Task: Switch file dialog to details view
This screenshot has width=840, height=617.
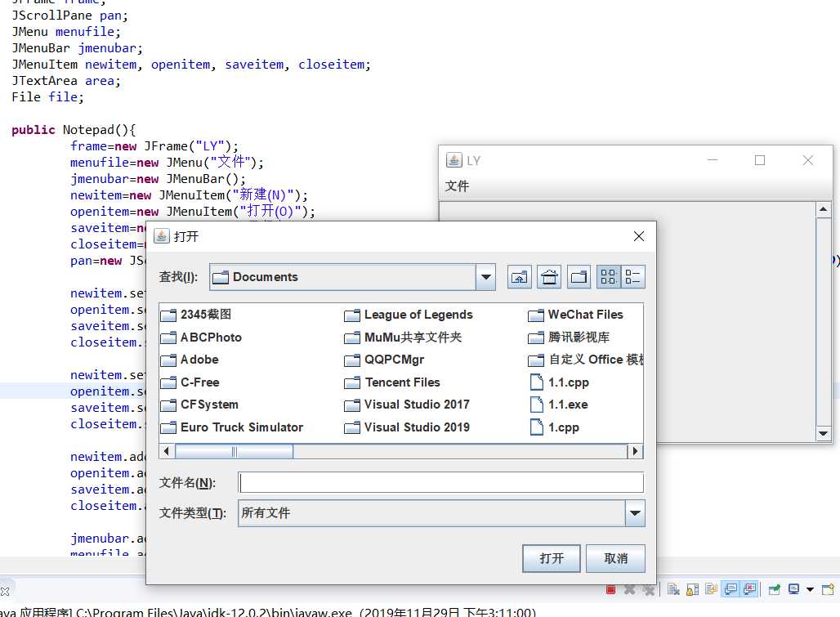Action: point(632,277)
